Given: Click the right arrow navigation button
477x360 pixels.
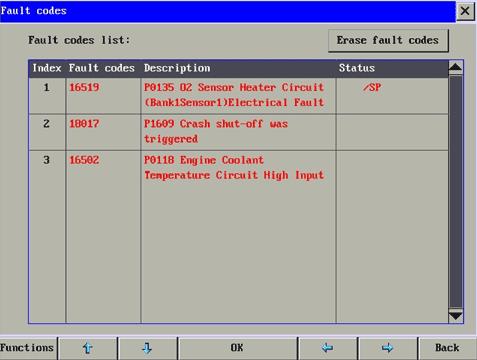Looking at the screenshot, I should 387,348.
